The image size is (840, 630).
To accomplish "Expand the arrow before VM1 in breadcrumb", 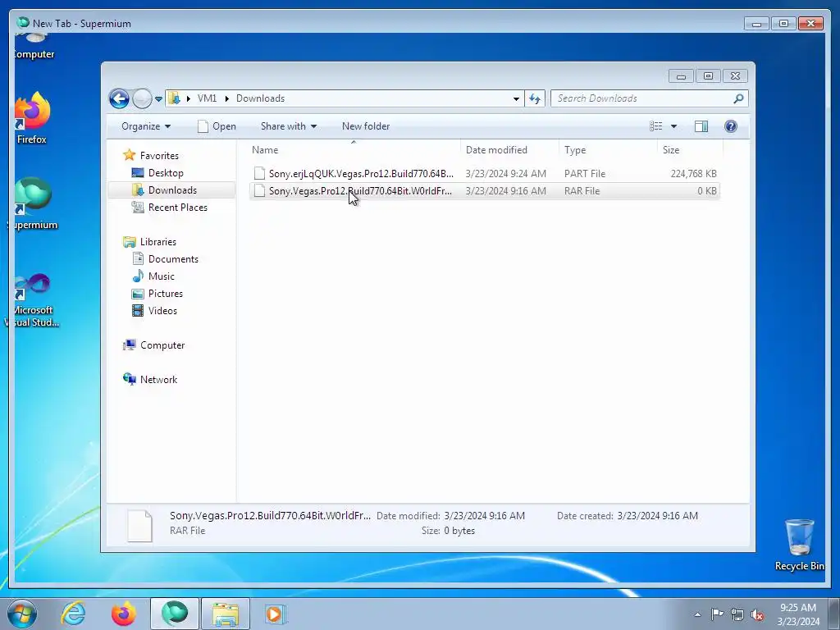I will pos(189,98).
